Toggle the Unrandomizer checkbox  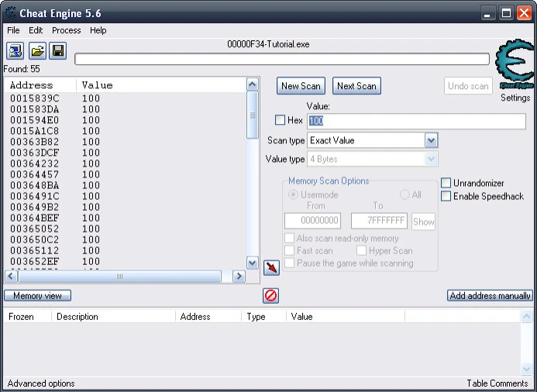pos(446,183)
